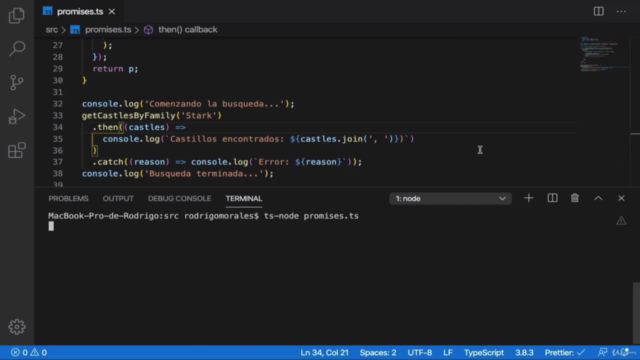Change indentation via 'Spaces: 2'

click(378, 352)
